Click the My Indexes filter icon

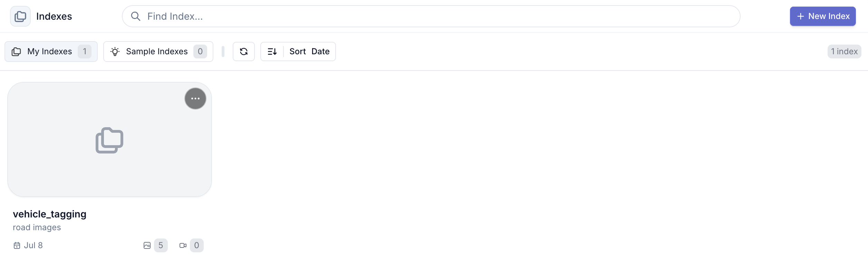point(16,51)
